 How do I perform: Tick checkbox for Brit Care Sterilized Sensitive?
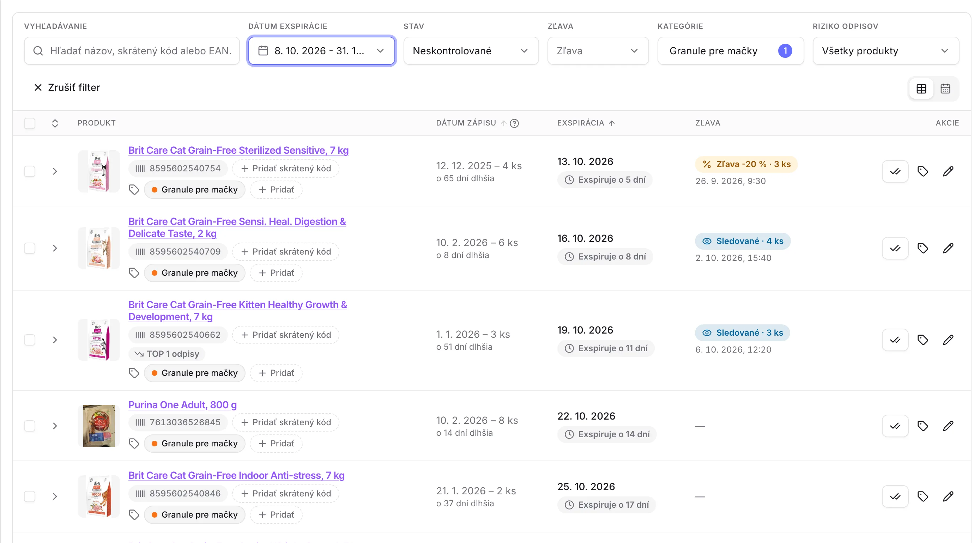click(x=30, y=171)
